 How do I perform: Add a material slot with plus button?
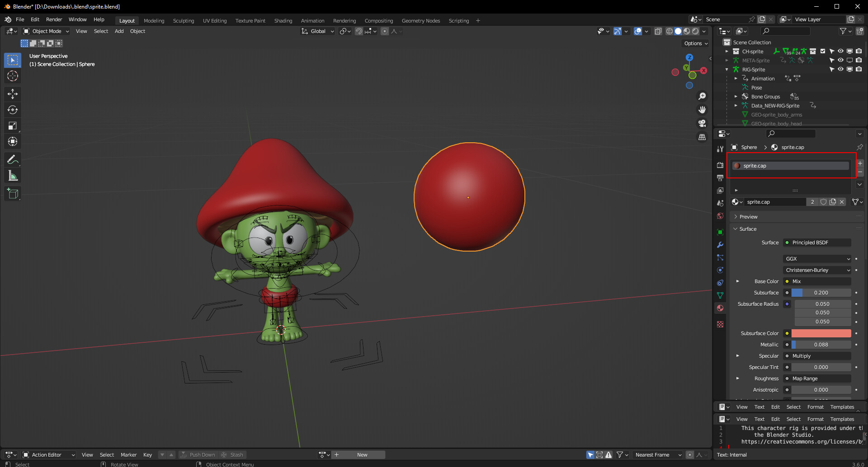coord(860,163)
